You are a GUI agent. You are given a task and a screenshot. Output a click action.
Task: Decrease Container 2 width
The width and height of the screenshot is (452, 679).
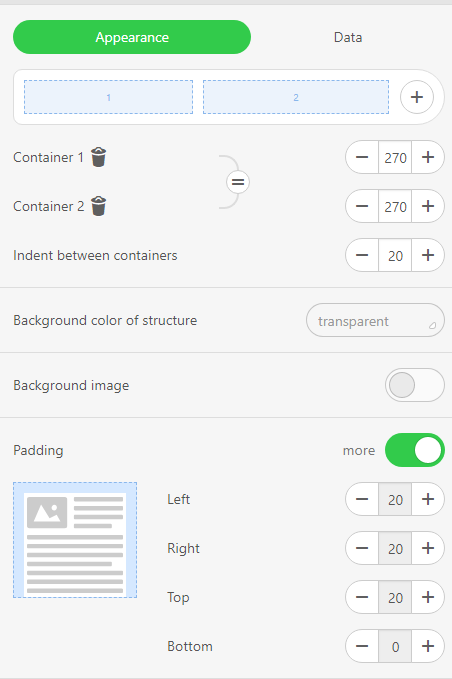pos(362,206)
